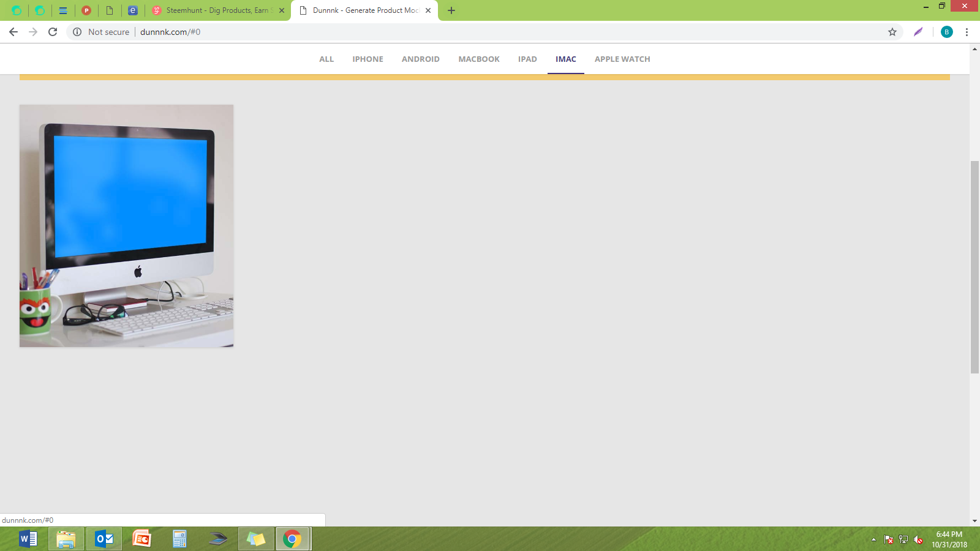Select the APPLE WATCH category filter
The image size is (980, 551).
[622, 59]
